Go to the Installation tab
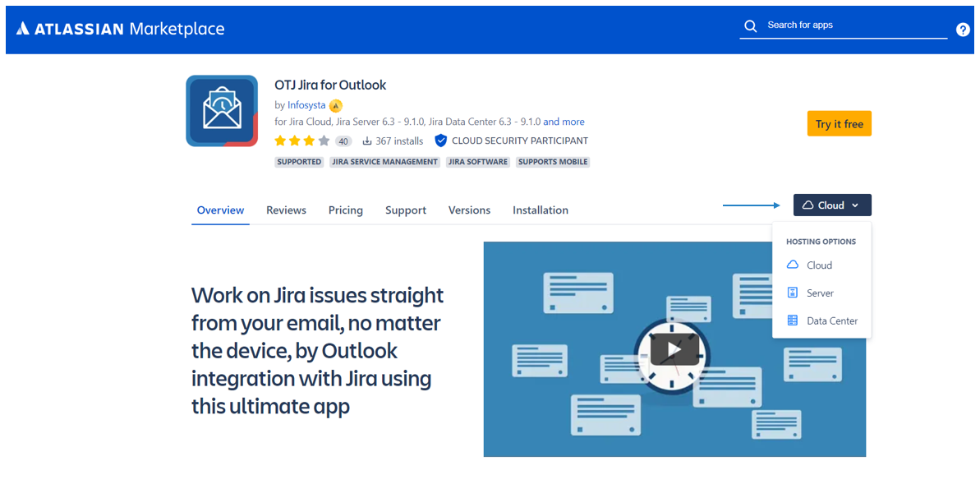Viewport: 980px width, 498px height. click(541, 210)
